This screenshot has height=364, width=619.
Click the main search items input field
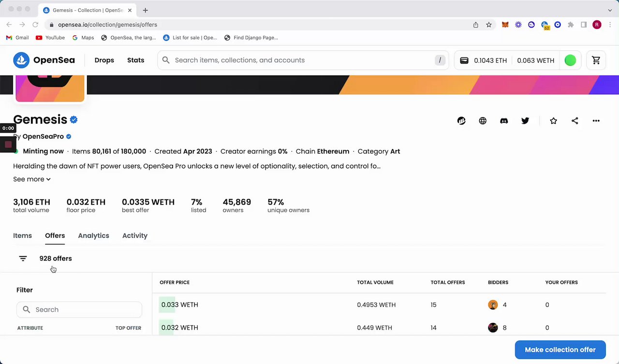pyautogui.click(x=302, y=60)
